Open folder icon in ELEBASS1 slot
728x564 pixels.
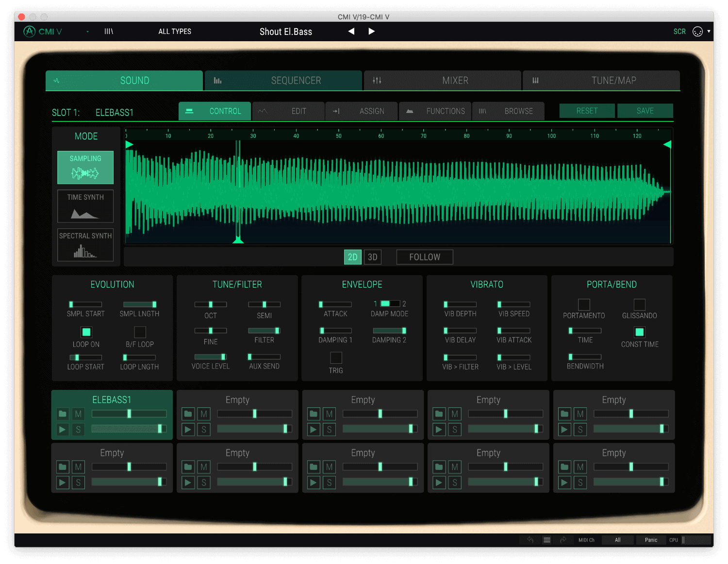point(63,414)
